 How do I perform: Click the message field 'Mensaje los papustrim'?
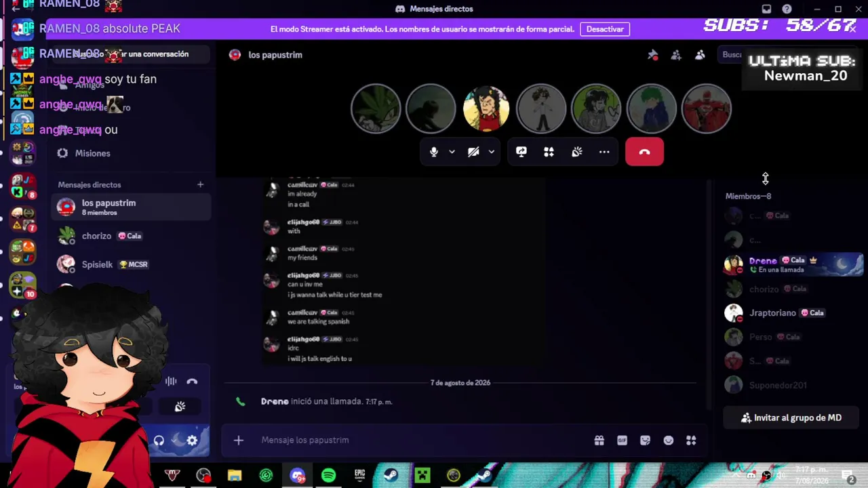click(x=420, y=441)
